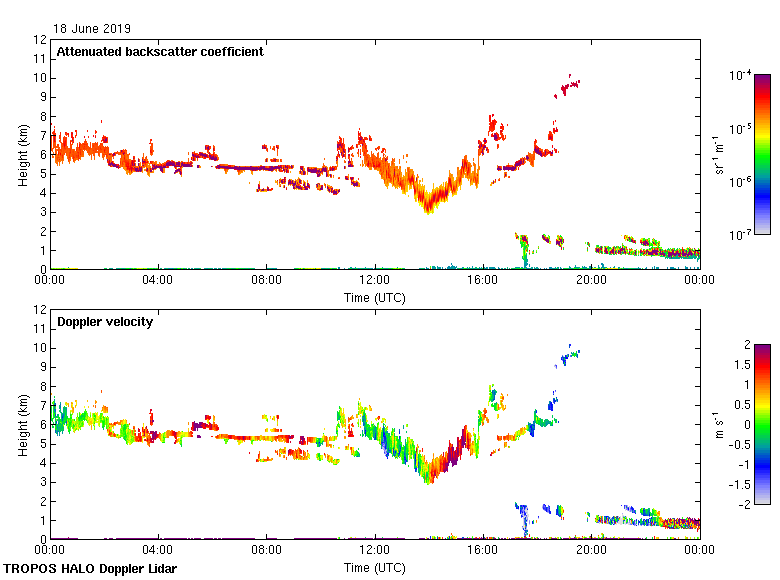Screen dimensions: 780x580
Task: Click the m s⁻¹ units label
Action: point(718,424)
